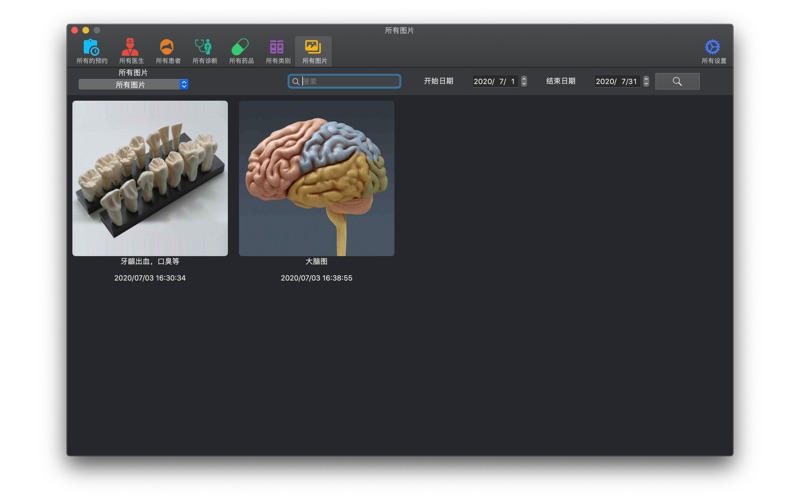Click the start date stepper arrows

pyautogui.click(x=523, y=81)
